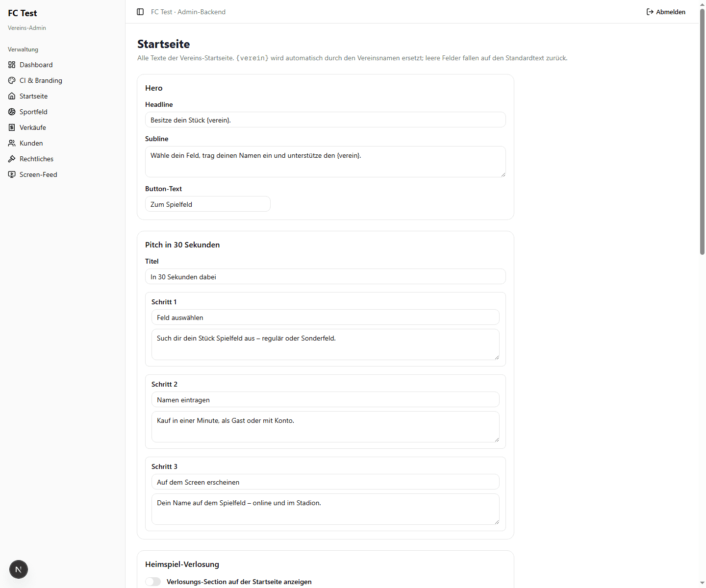Click the Startseite home icon

point(12,96)
